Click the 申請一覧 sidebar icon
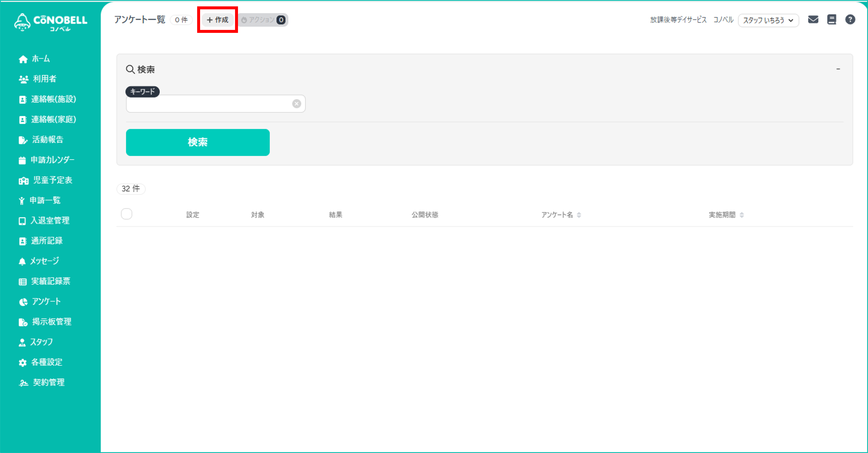The image size is (868, 453). click(22, 201)
